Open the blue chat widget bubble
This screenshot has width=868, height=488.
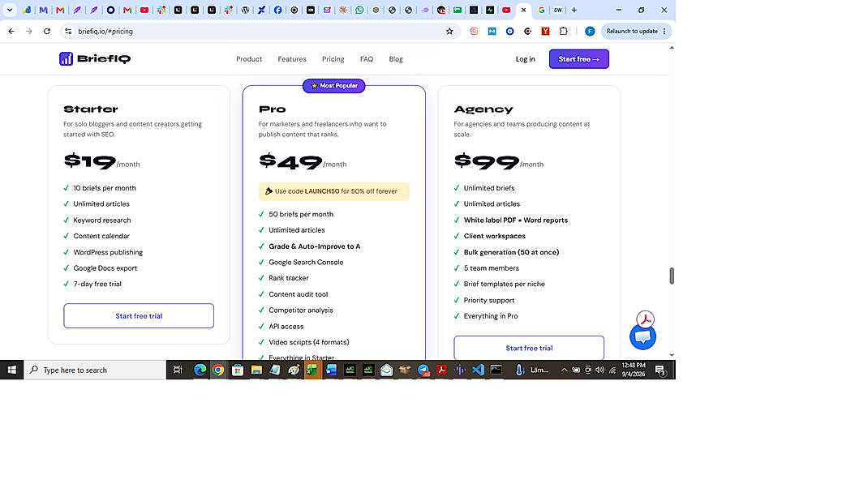point(642,337)
